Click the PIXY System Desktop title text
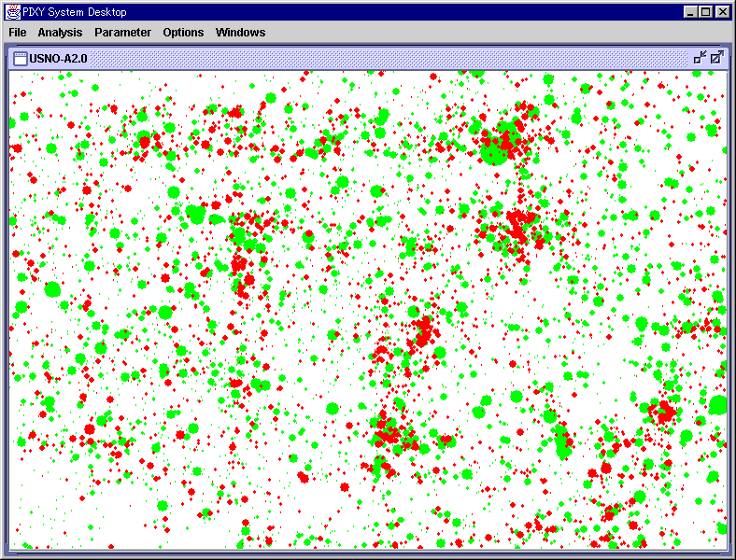 (x=75, y=12)
